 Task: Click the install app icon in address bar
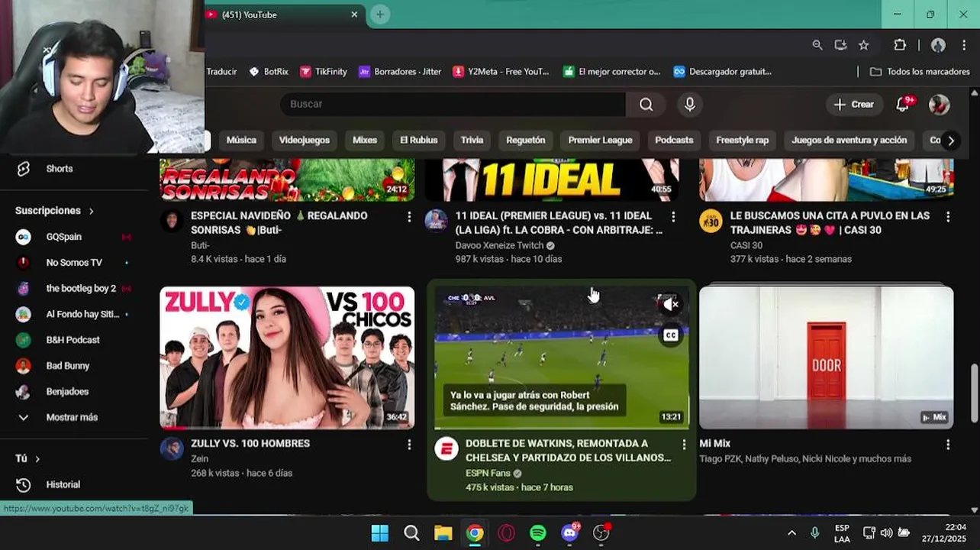click(x=840, y=45)
